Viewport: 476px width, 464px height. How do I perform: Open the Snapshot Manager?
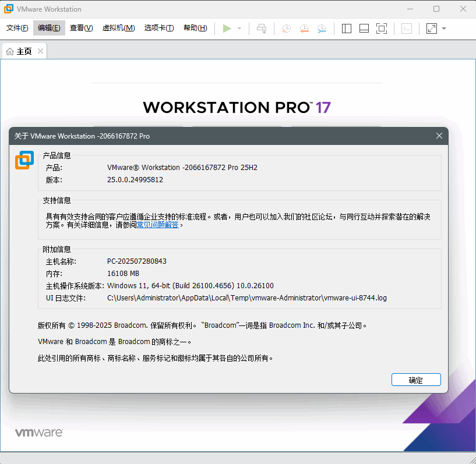[x=322, y=28]
